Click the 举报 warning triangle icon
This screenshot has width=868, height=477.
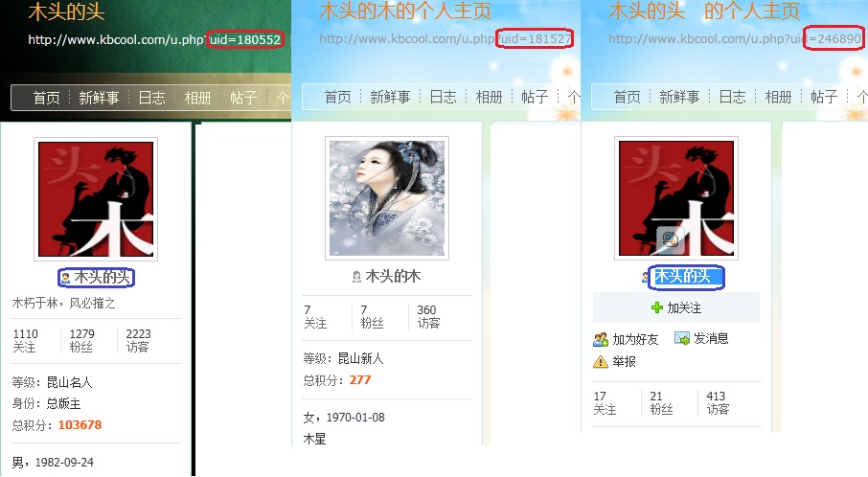[x=601, y=362]
